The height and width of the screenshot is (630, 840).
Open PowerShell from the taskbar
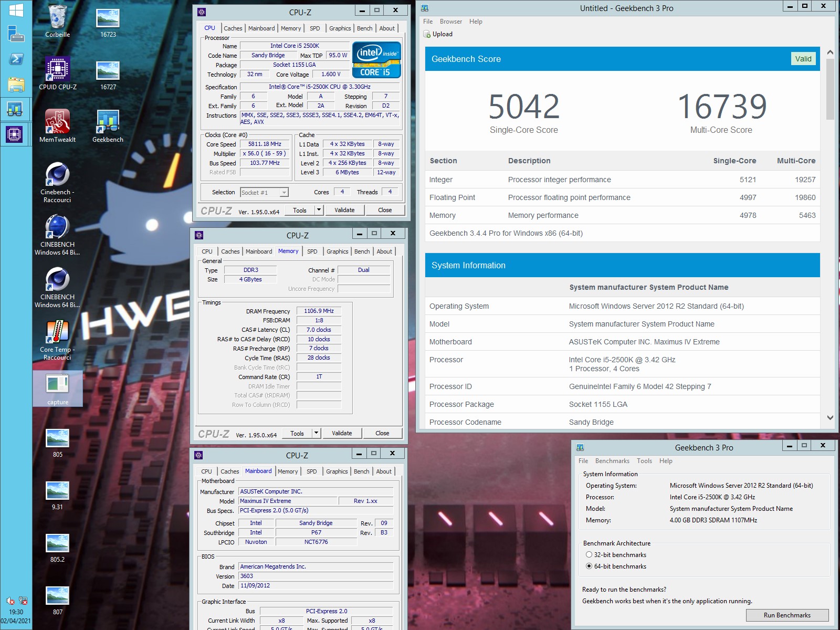coord(16,59)
